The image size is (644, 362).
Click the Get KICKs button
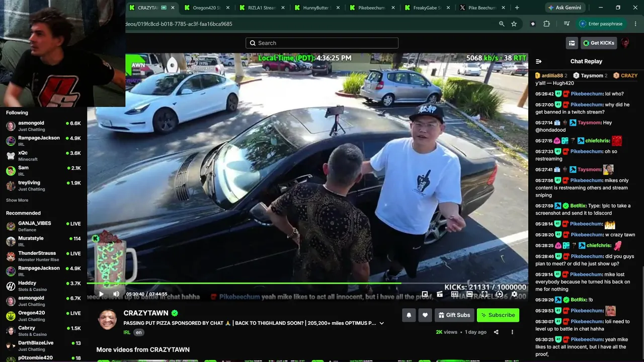[599, 43]
